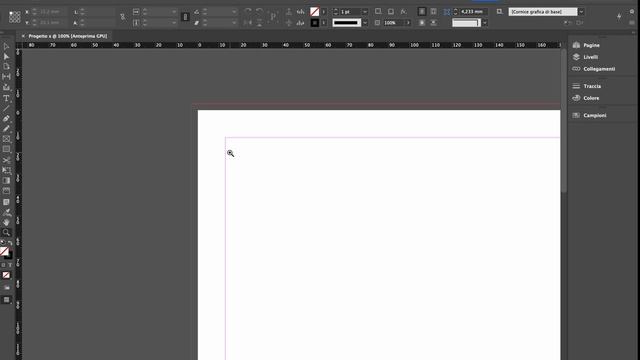The width and height of the screenshot is (640, 360).
Task: Select the Gap tool
Action: (x=6, y=77)
